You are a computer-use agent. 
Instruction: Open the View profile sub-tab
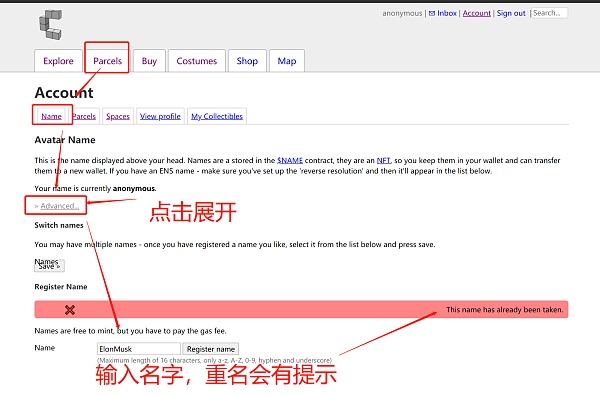coord(160,116)
